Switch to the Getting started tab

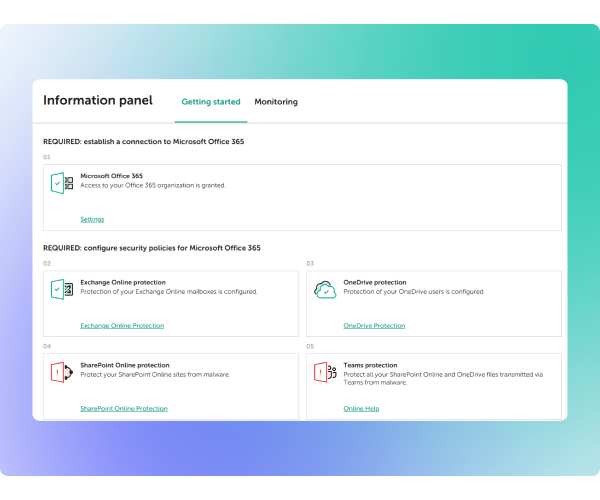[211, 102]
